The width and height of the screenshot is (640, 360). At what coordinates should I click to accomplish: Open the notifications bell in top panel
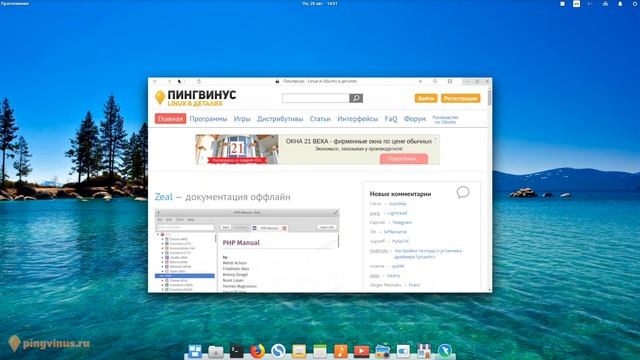[x=620, y=4]
